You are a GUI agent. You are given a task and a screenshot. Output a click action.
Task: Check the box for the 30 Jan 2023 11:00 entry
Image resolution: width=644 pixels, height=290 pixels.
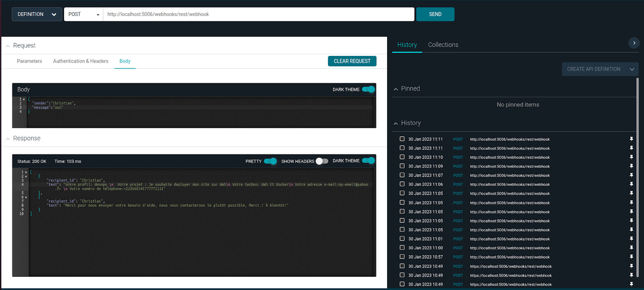pos(402,247)
